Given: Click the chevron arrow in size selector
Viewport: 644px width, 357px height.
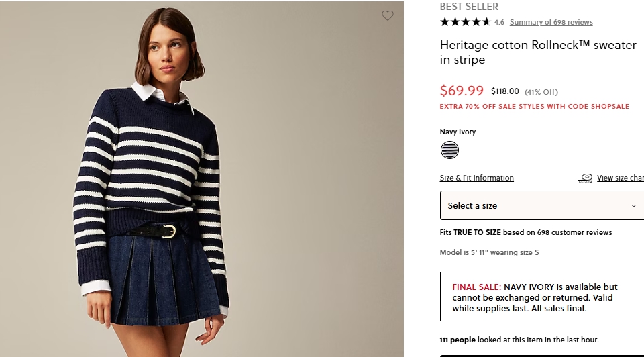Looking at the screenshot, I should (x=633, y=206).
